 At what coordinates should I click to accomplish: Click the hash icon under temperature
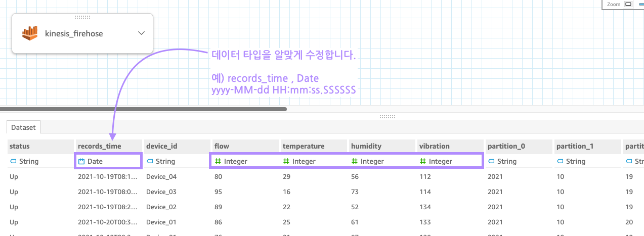pos(286,161)
